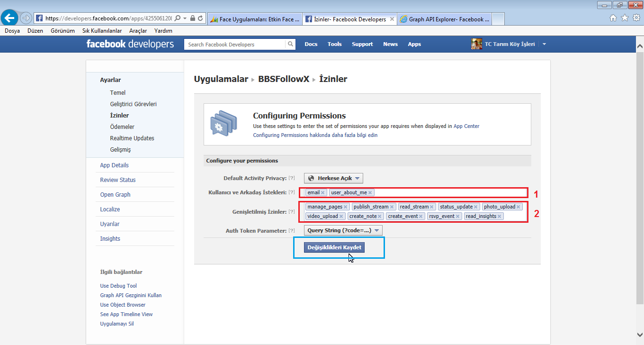Click the facebook developers logo

130,44
